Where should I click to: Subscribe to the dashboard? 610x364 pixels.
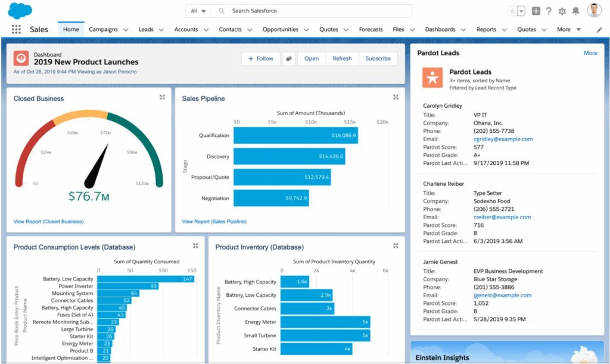pos(378,58)
